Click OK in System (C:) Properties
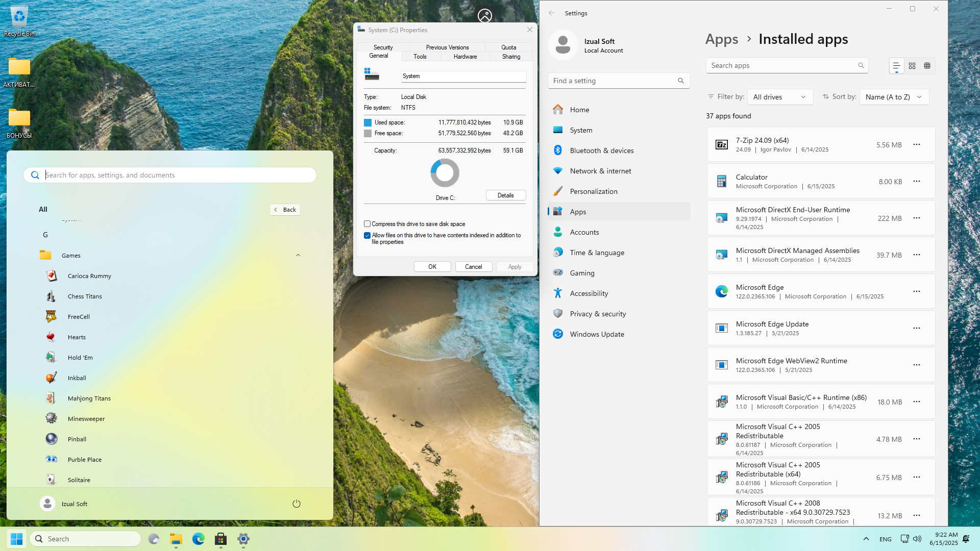 [432, 267]
